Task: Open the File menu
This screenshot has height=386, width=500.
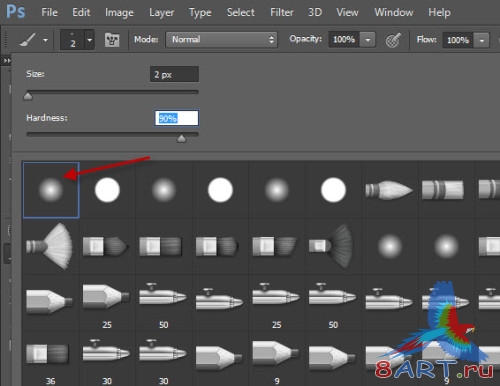Action: 49,13
